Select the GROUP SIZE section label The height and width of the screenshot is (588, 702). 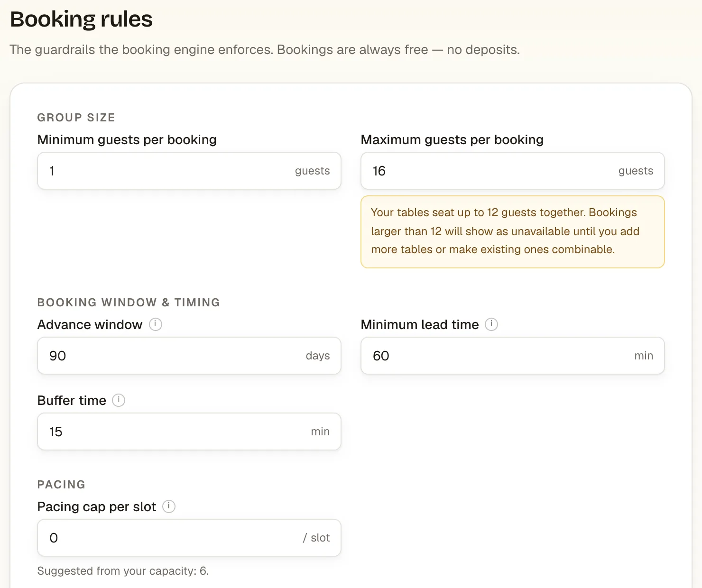76,118
